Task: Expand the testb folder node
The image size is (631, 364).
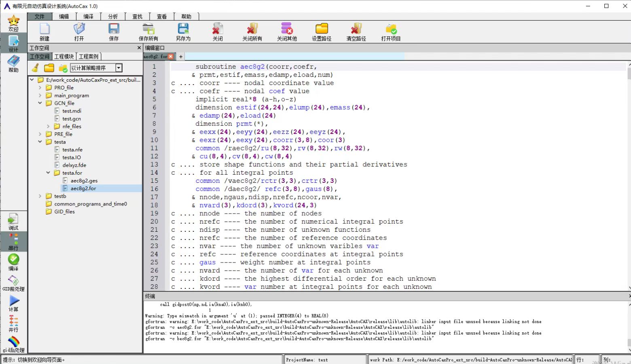Action: pyautogui.click(x=40, y=196)
